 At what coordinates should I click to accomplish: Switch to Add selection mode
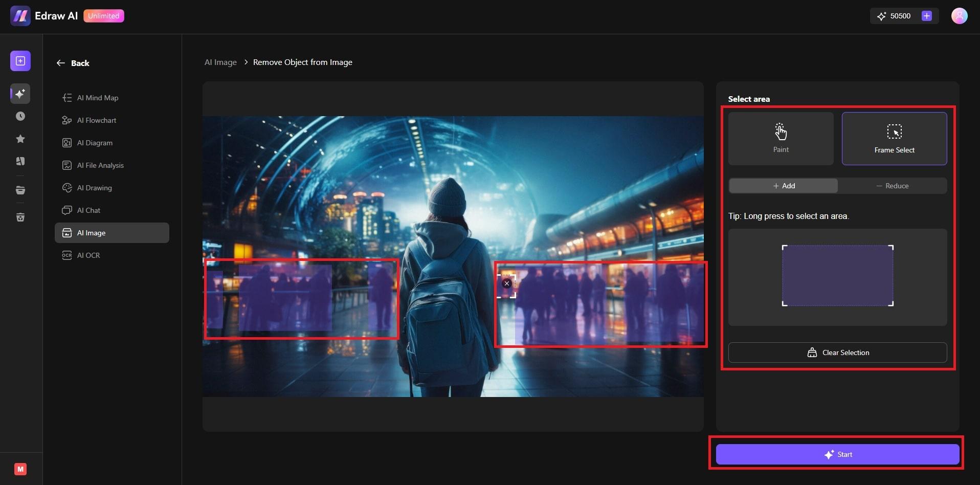tap(784, 186)
